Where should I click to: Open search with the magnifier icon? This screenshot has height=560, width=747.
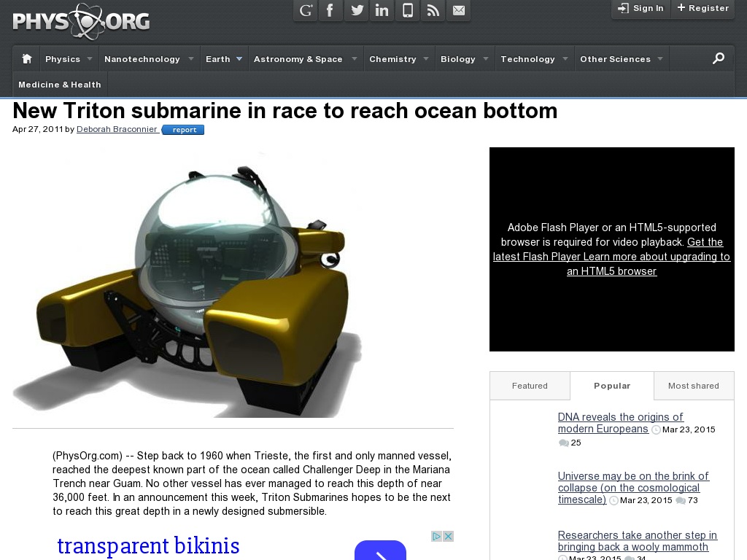click(x=719, y=58)
